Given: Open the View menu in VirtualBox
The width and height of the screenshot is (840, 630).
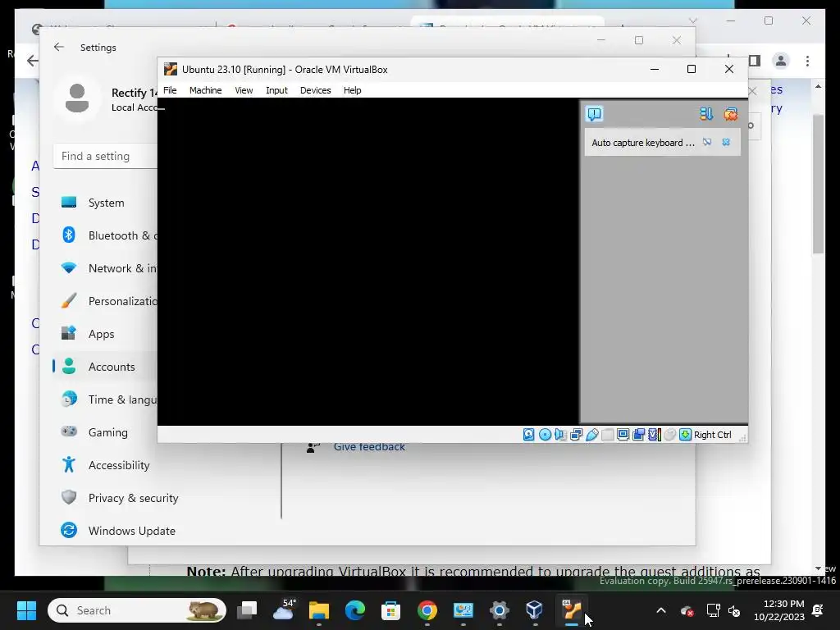Looking at the screenshot, I should click(244, 90).
